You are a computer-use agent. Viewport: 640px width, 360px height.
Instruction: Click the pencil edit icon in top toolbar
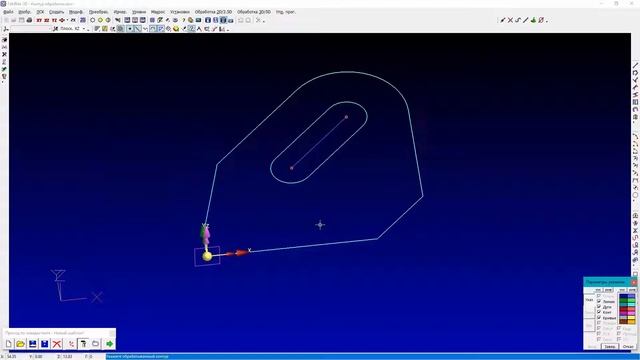tap(160, 20)
